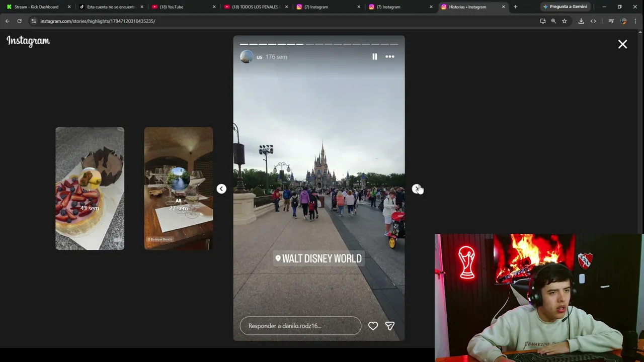Image resolution: width=644 pixels, height=362 pixels.
Task: Open the zoom magnifier icon in address bar
Action: (x=553, y=21)
